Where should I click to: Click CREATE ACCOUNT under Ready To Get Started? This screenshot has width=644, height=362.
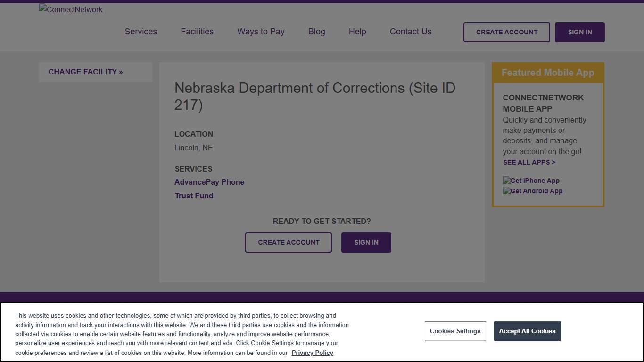click(x=288, y=242)
